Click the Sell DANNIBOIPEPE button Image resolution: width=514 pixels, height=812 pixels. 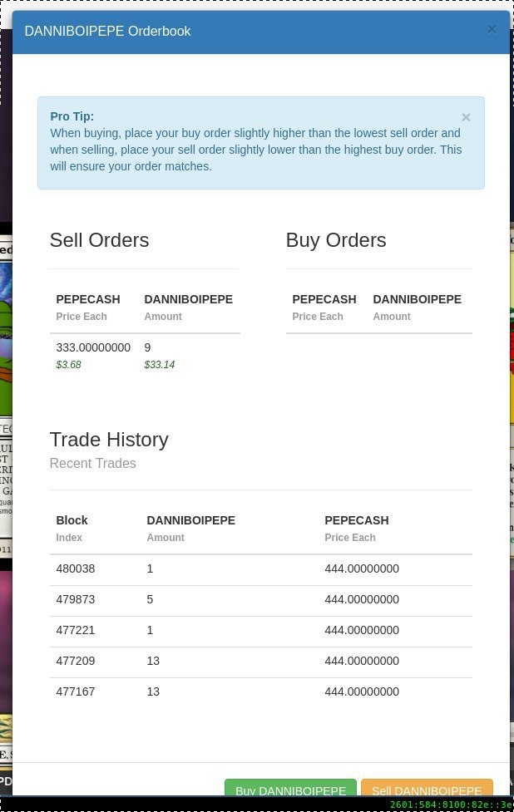427,788
